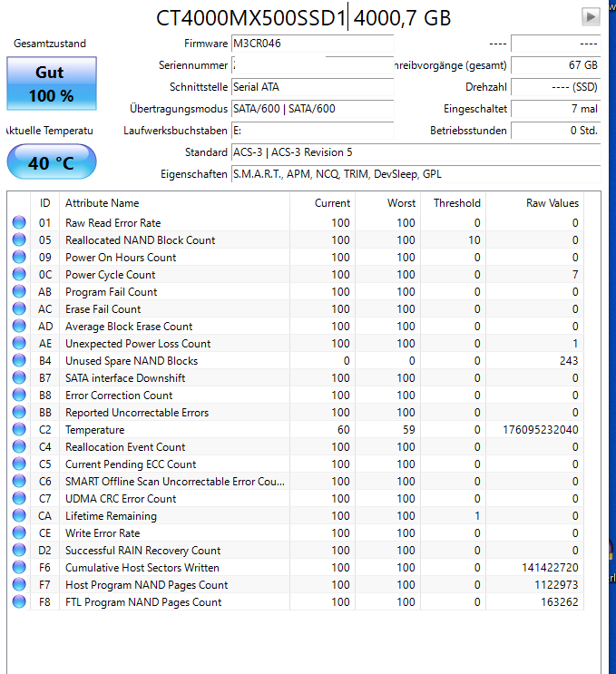This screenshot has height=674, width=616.
Task: Click the Drehzahl value ---- (SSD)
Action: 556,87
